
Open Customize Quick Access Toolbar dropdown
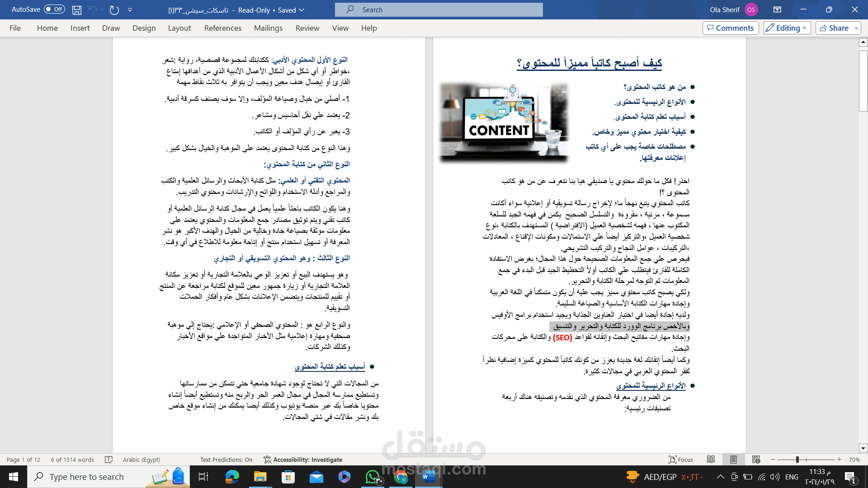tap(130, 9)
